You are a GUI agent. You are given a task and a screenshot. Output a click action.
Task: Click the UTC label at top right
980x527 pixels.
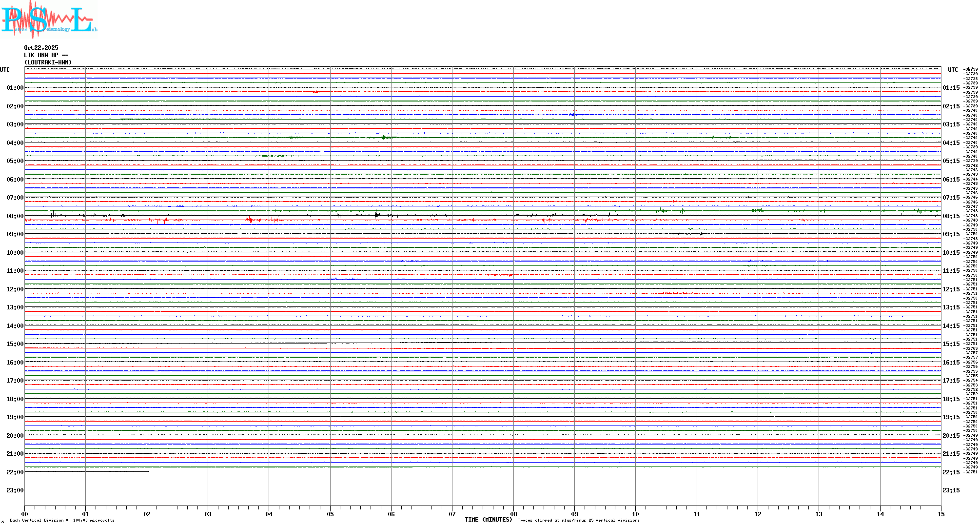(x=953, y=70)
